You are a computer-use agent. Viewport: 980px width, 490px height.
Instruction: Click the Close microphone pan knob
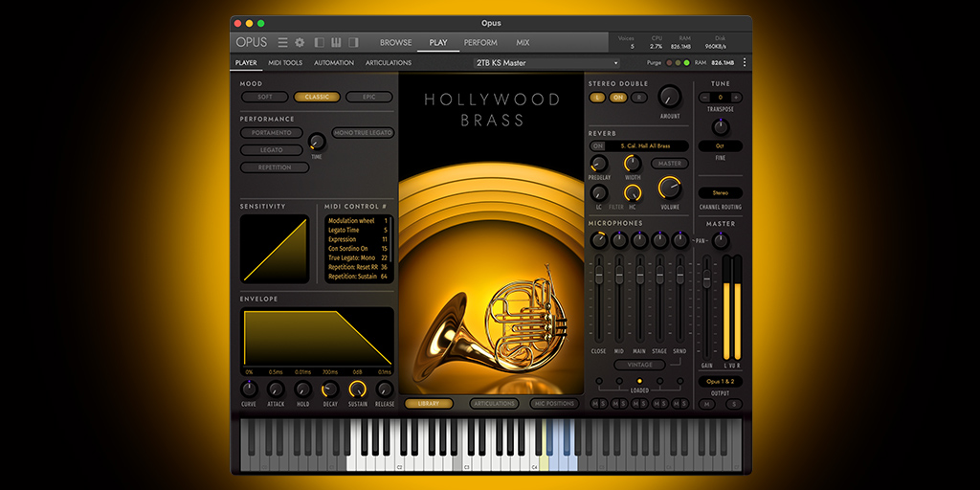[599, 240]
